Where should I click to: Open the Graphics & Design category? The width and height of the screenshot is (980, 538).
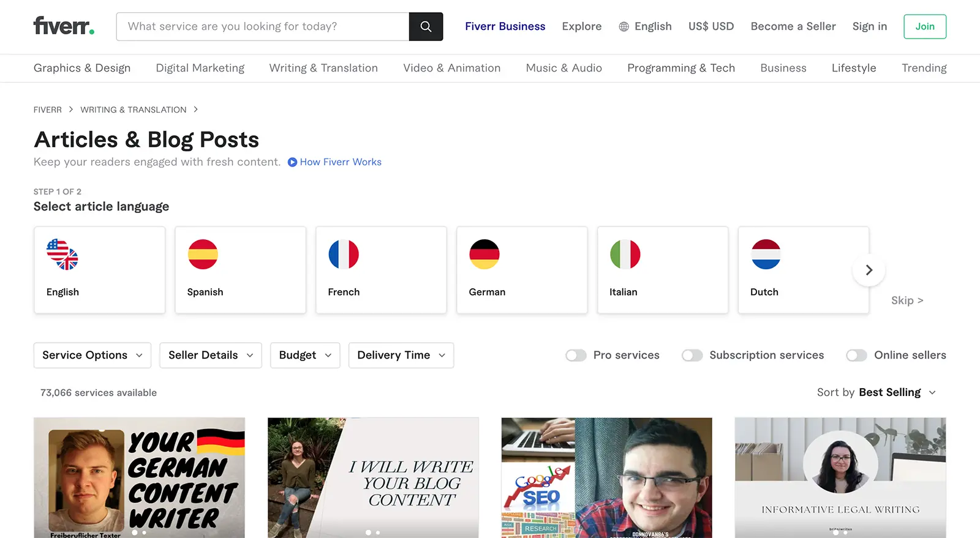[x=82, y=68]
